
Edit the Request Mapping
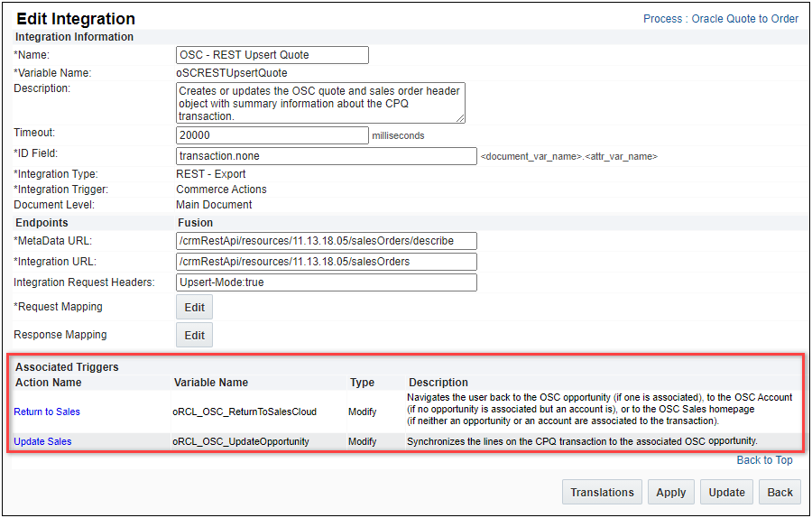pyautogui.click(x=194, y=307)
